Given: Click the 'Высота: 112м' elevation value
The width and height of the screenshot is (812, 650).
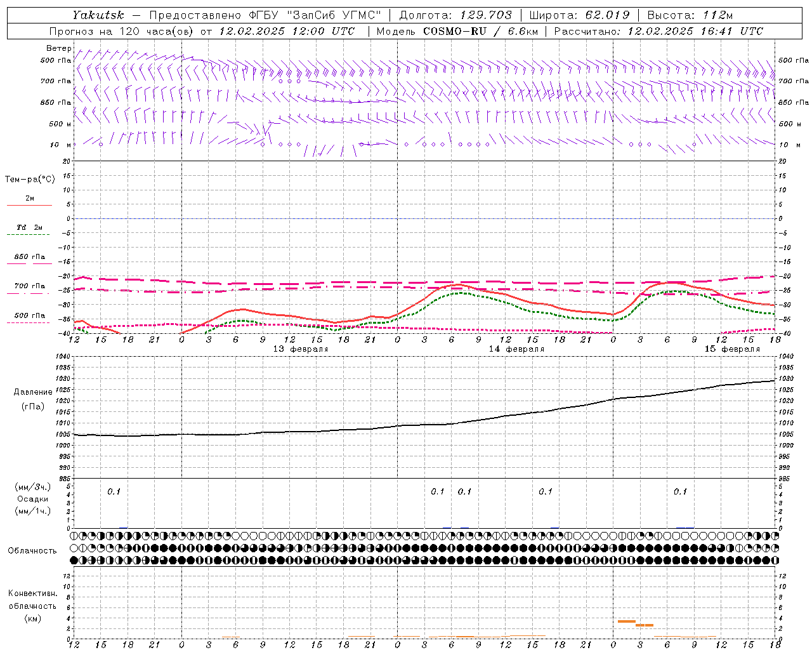Looking at the screenshot, I should click(690, 15).
